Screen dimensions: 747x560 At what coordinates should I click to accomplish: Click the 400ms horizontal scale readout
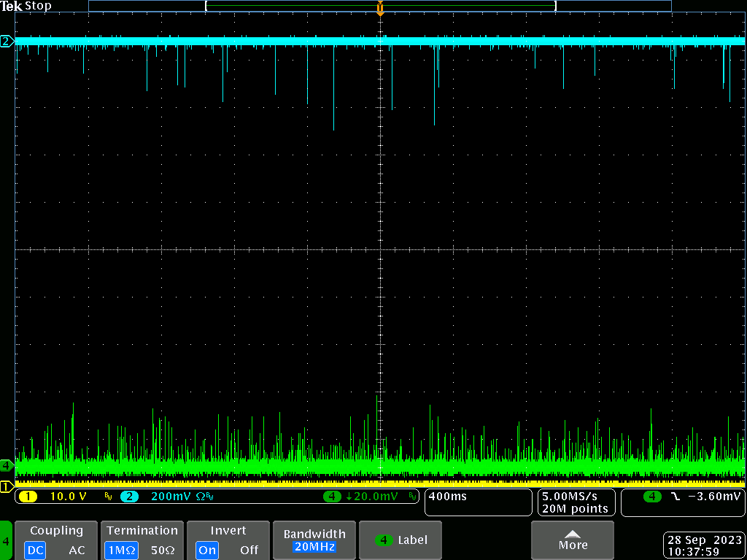click(479, 502)
